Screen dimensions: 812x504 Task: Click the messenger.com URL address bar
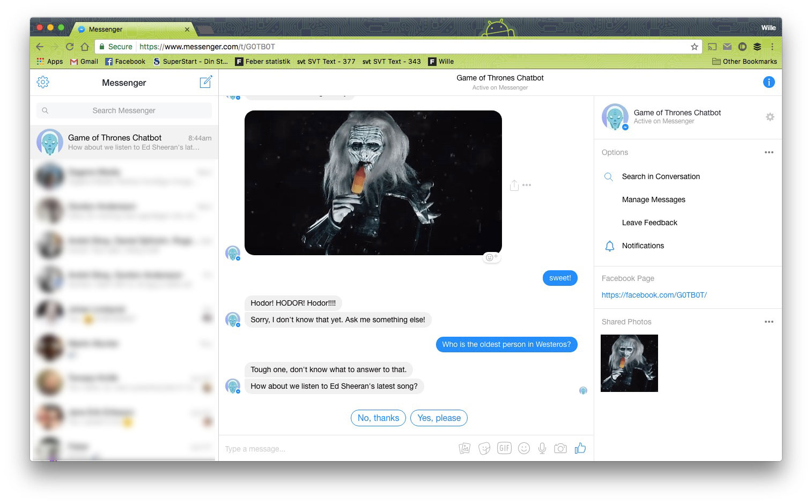click(x=397, y=47)
